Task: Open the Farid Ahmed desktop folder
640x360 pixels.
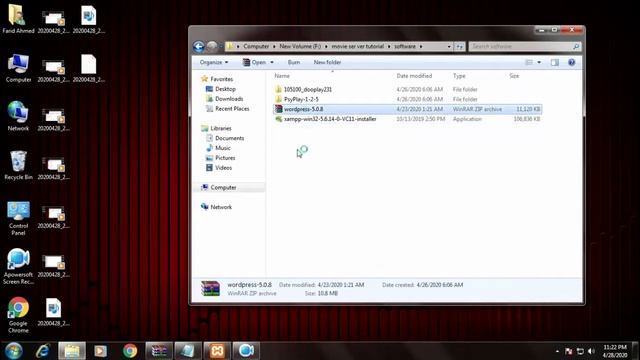Action: [x=18, y=19]
